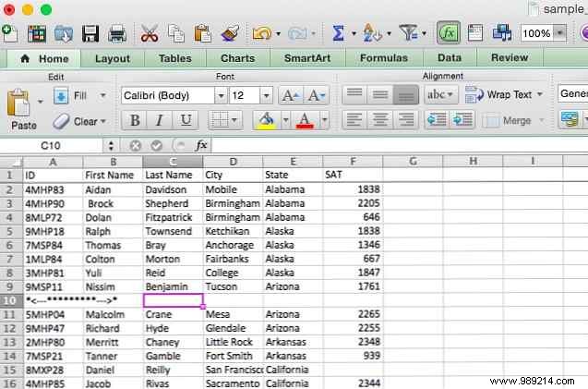This screenshot has height=389, width=588.
Task: Open the Formulas tab
Action: pos(384,58)
